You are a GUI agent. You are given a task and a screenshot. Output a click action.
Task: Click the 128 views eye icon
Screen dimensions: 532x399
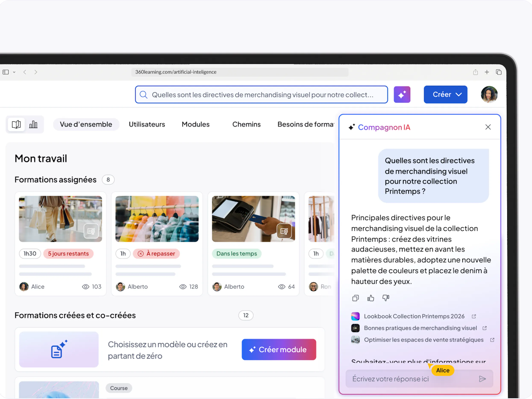(183, 287)
